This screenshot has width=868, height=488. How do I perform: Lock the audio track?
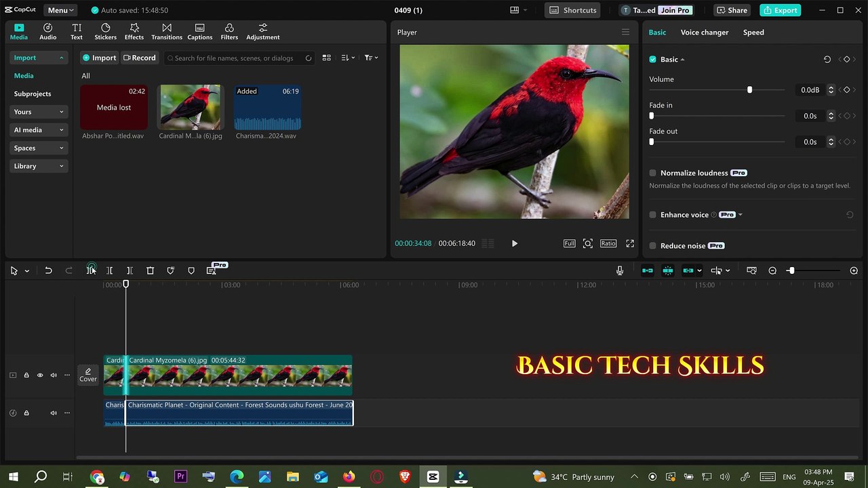tap(26, 413)
